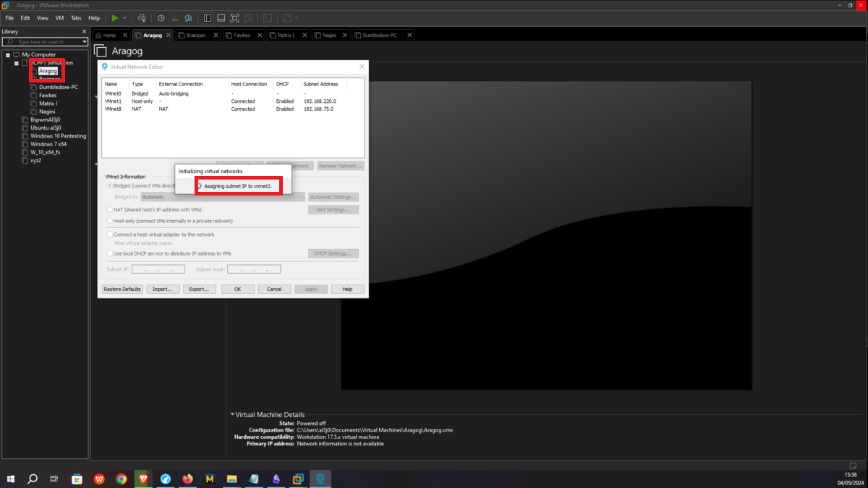Toggle the library sidebar view icon
Viewport: 868px width, 488px height.
[x=208, y=17]
